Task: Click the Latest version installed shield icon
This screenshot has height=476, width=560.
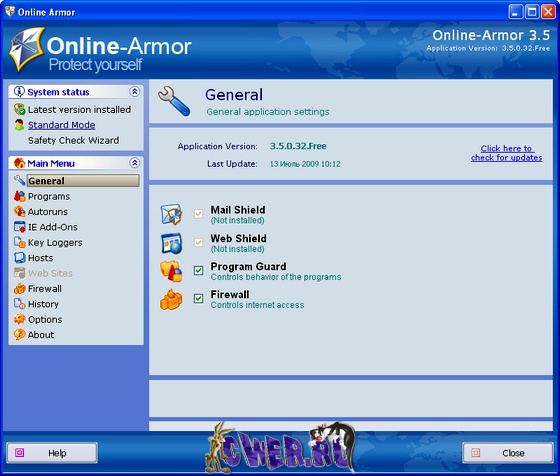Action: [x=19, y=109]
